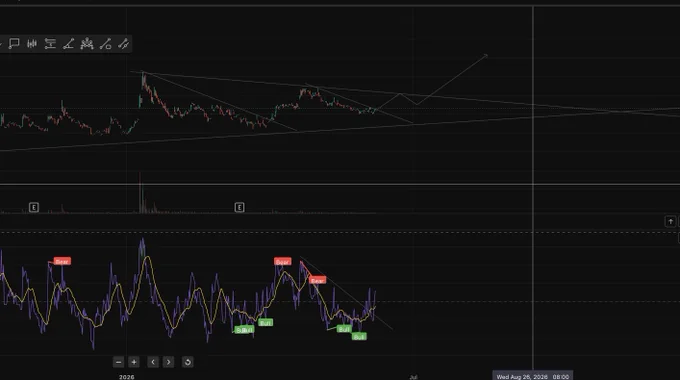Click the '2026' time axis label

tap(127, 377)
